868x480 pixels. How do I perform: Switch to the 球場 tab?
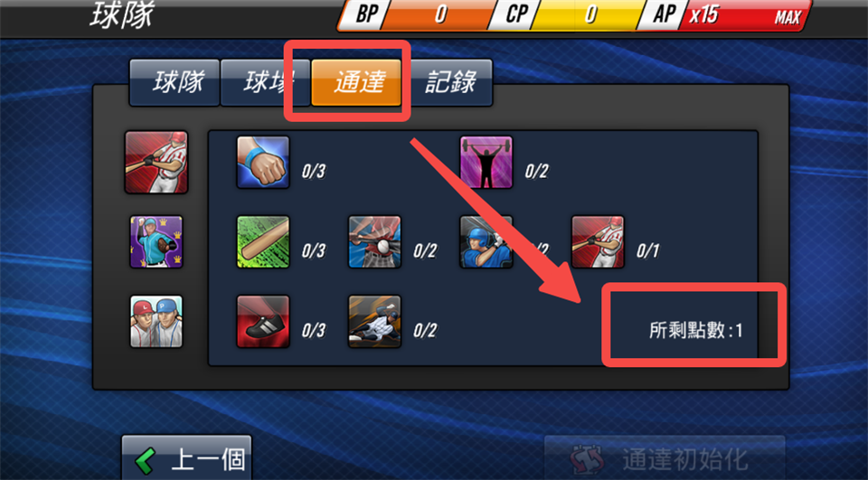tap(265, 82)
